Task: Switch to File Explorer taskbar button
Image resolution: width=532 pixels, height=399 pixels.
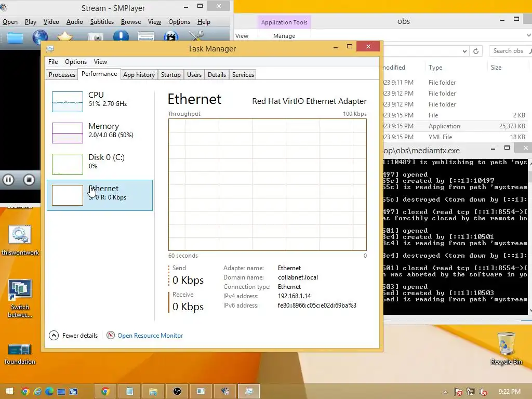Action: pyautogui.click(x=153, y=392)
